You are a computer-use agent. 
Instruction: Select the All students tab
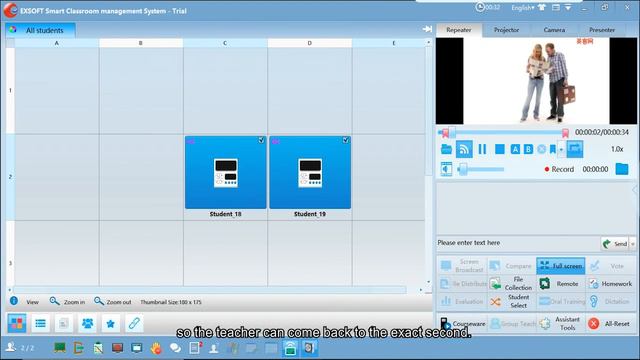coord(40,30)
